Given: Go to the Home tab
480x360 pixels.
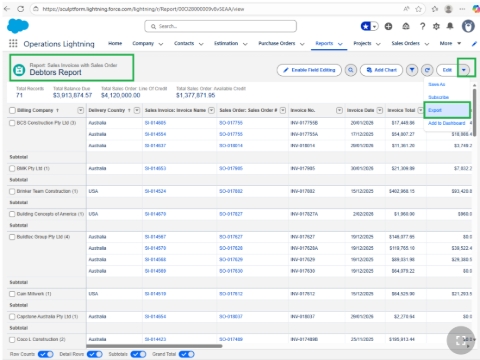Looking at the screenshot, I should 115,43.
